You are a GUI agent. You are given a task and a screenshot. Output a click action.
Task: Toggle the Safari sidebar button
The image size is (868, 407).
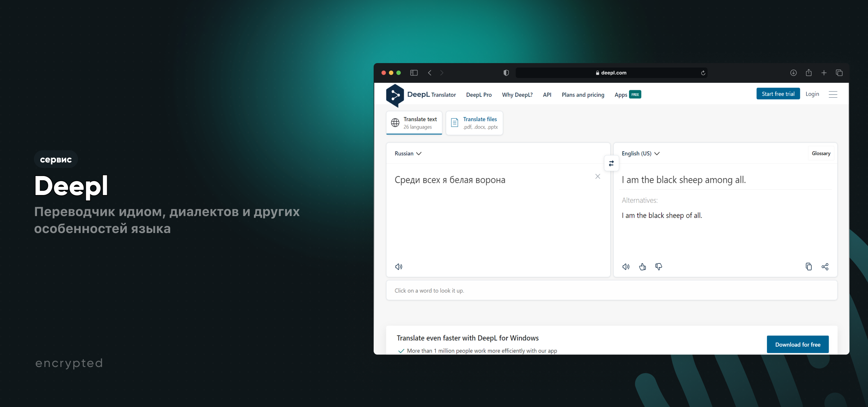(x=414, y=73)
